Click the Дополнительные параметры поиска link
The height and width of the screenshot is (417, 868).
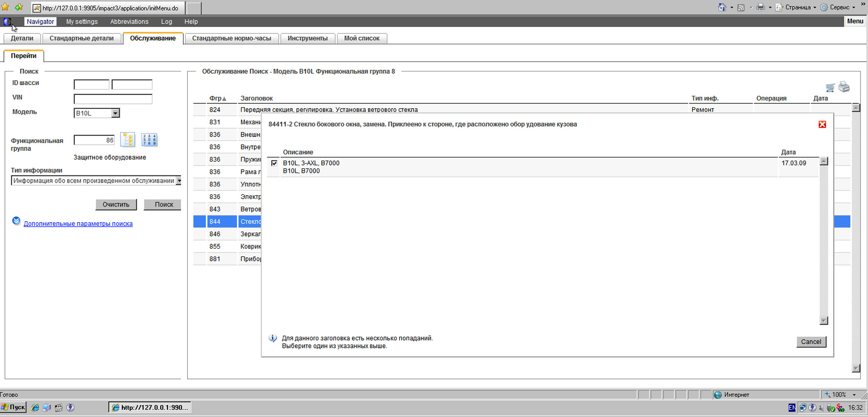pos(78,224)
